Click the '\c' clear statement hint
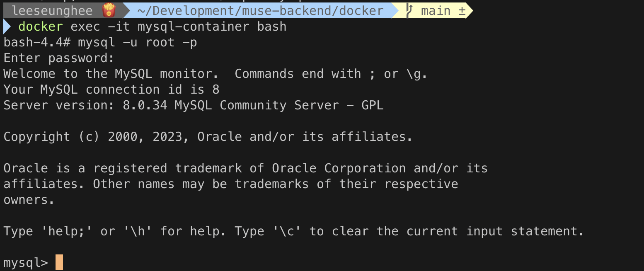This screenshot has width=644, height=271. tap(287, 231)
